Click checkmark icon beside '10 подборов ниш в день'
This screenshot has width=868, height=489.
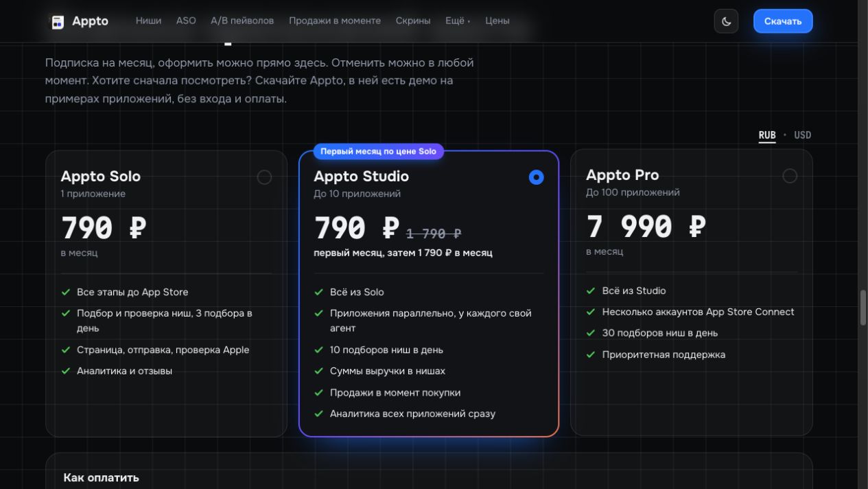point(318,350)
